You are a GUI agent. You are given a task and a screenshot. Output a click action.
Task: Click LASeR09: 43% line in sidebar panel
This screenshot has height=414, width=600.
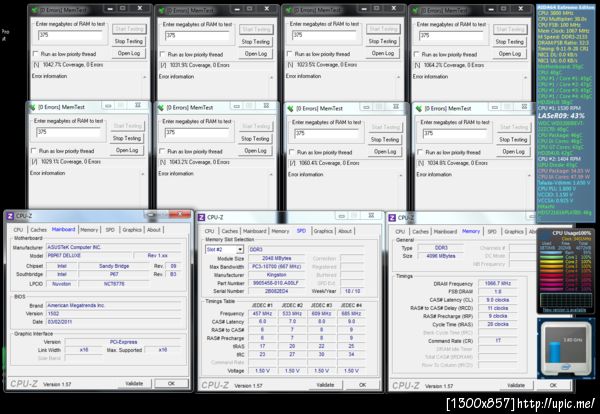pos(561,116)
